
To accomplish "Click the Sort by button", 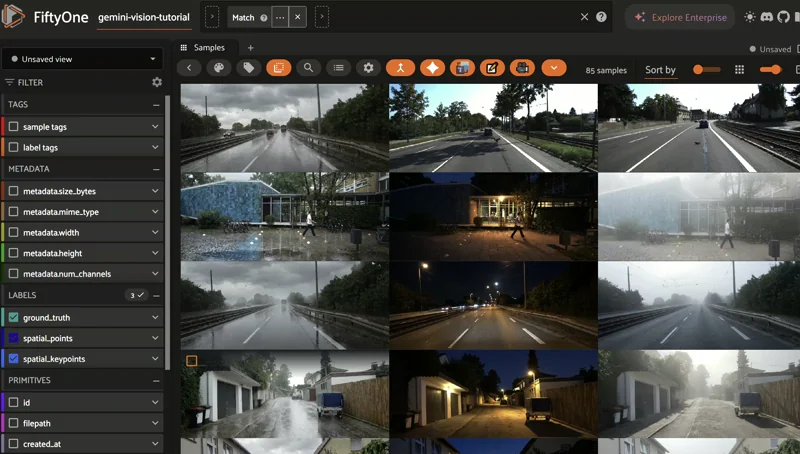I will coord(660,70).
